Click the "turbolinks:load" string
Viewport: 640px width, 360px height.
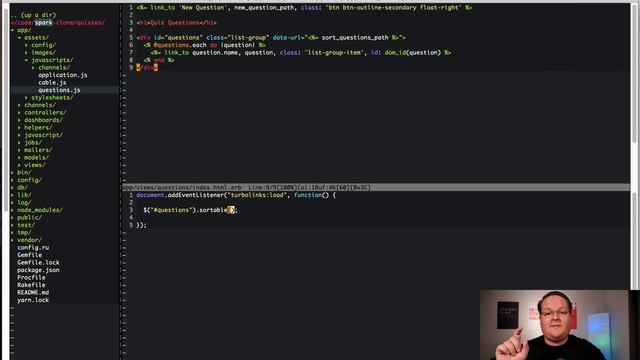click(257, 195)
